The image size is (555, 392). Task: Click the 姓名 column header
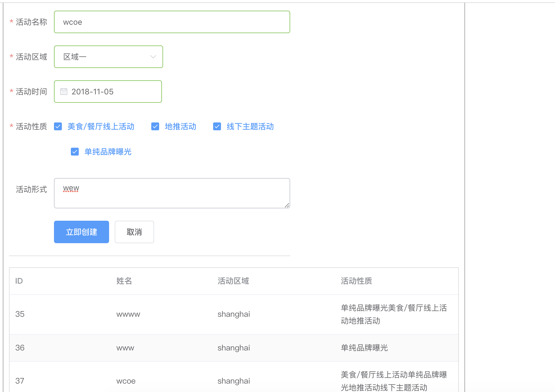point(124,281)
